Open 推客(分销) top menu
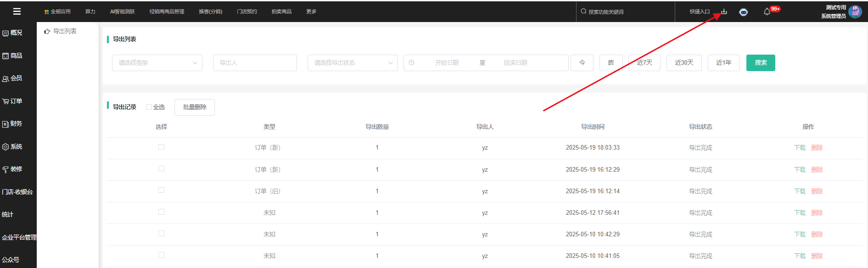868x268 pixels. pyautogui.click(x=211, y=12)
